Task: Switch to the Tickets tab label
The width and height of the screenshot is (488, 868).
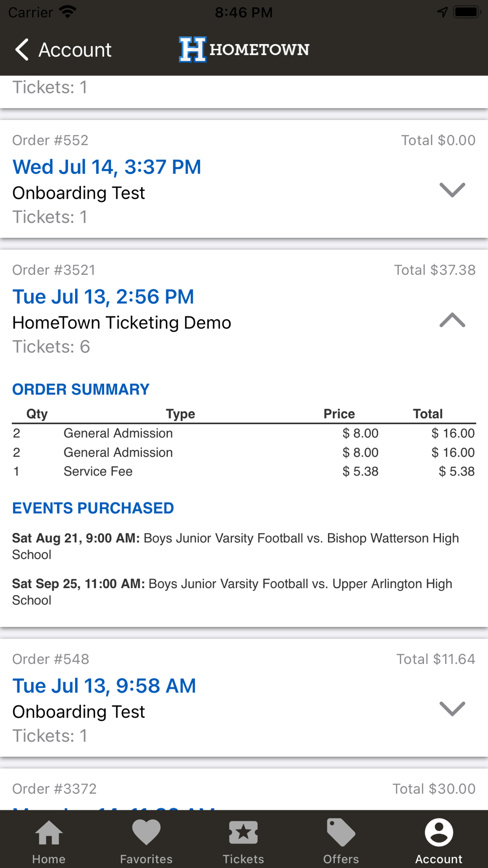Action: [x=244, y=859]
